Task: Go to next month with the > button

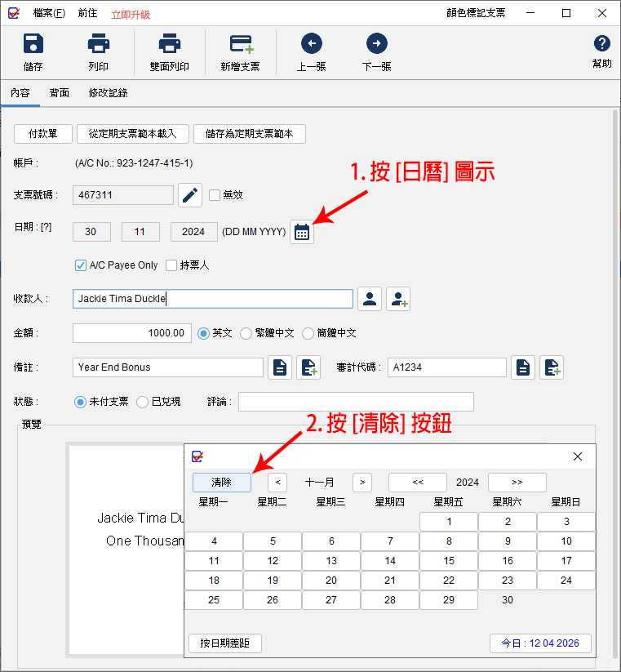Action: tap(362, 482)
